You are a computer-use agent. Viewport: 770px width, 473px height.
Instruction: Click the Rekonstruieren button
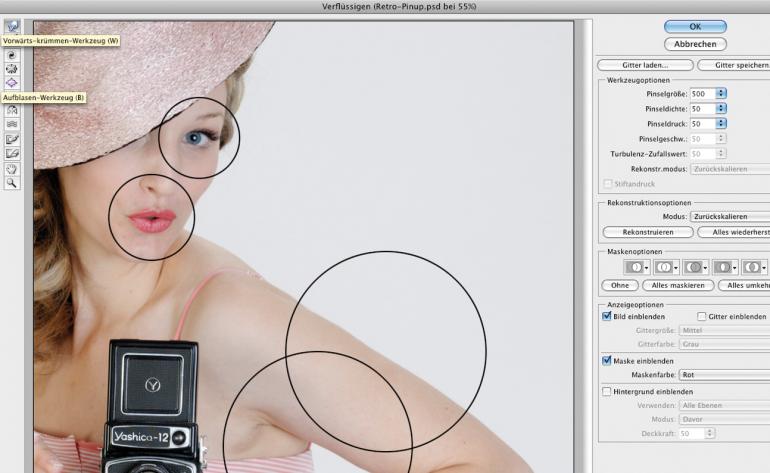click(x=648, y=232)
